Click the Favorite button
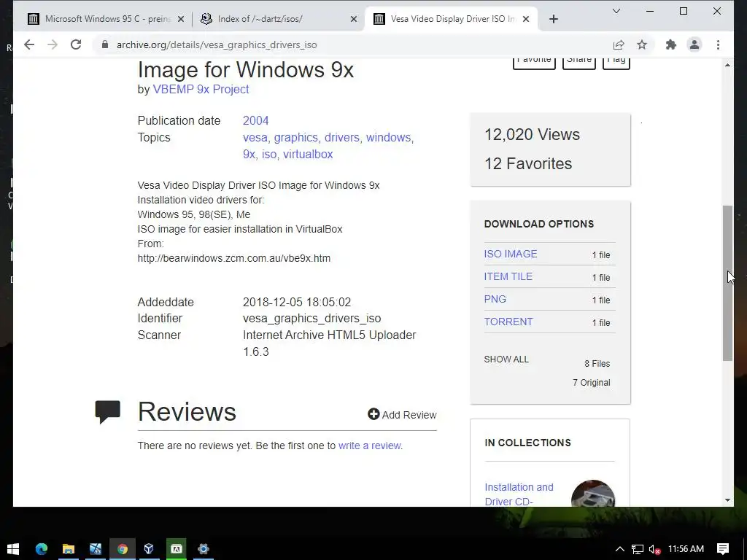 [534, 63]
